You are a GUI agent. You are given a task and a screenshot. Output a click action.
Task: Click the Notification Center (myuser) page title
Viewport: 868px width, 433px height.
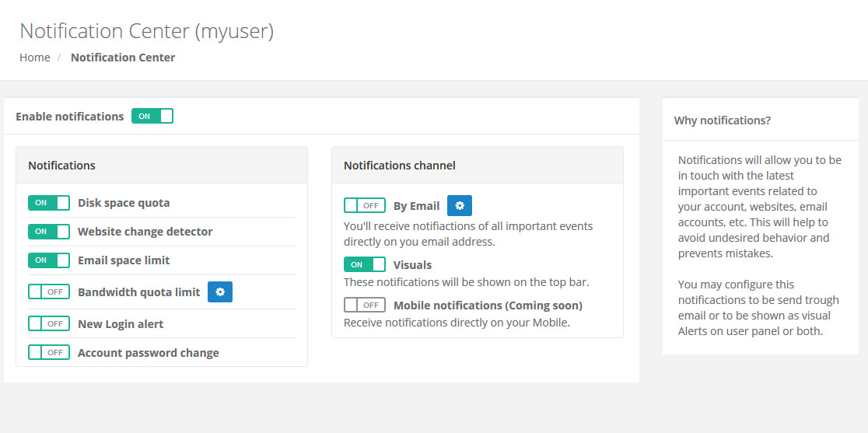click(x=147, y=32)
